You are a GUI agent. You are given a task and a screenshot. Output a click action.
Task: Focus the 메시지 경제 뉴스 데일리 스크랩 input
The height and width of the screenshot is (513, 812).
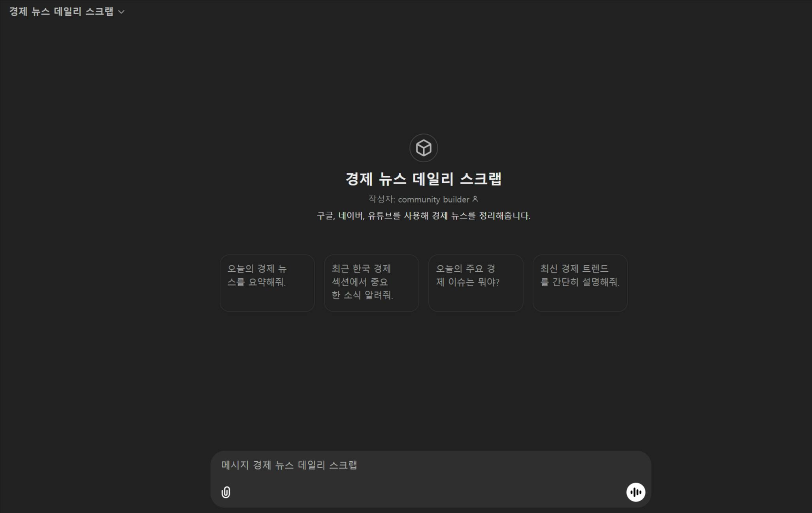pos(395,465)
